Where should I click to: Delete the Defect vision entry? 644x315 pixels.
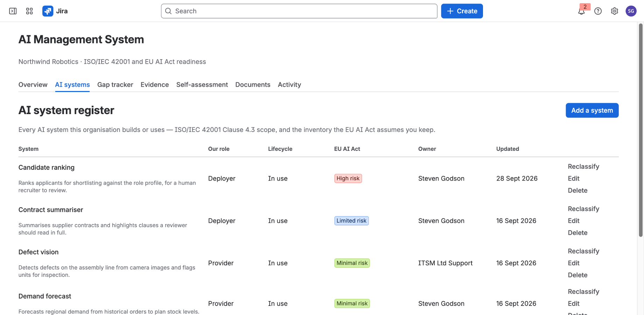pyautogui.click(x=577, y=275)
